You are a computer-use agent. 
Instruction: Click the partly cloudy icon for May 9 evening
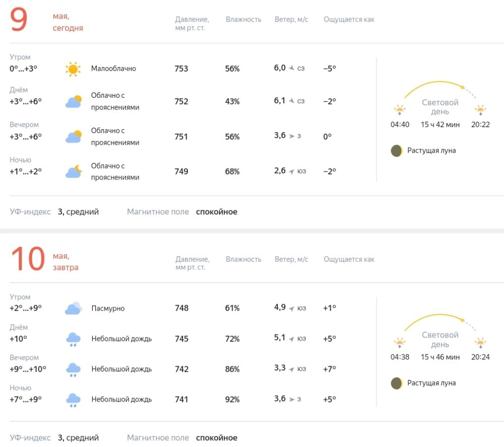click(x=74, y=136)
